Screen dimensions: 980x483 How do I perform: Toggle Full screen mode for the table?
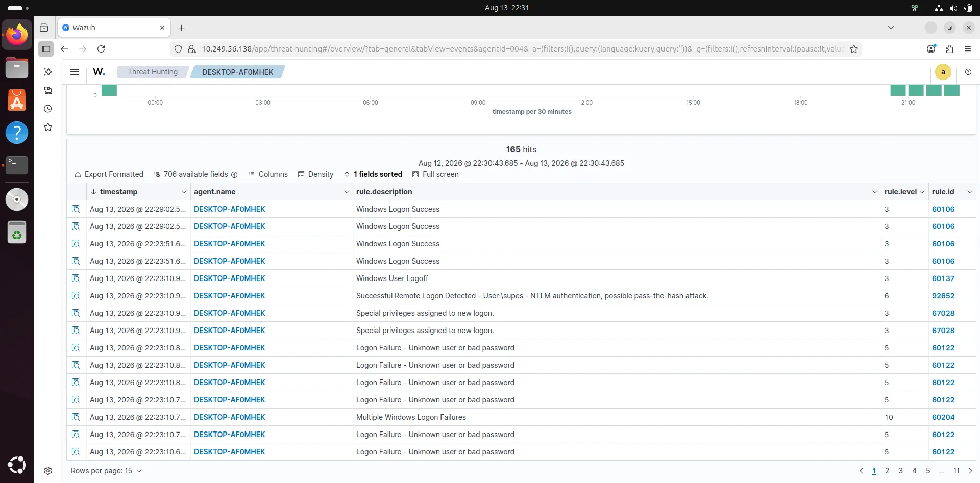point(435,174)
